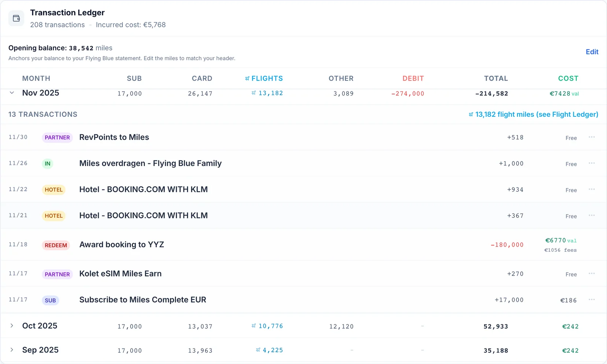Click the +934 miles amount
607x364 pixels.
[x=515, y=190]
